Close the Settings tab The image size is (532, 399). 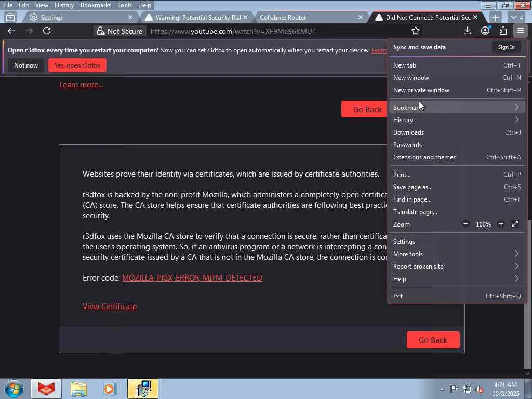pyautogui.click(x=130, y=17)
